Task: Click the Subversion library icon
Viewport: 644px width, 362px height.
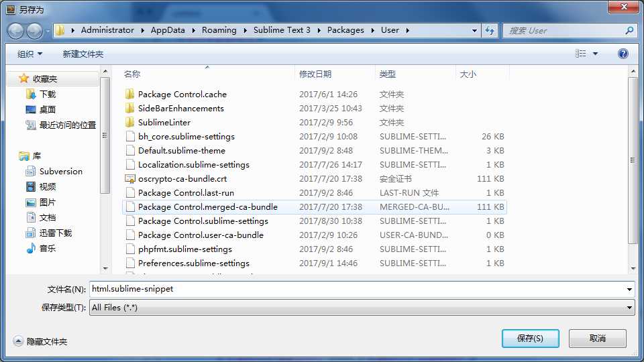Action: click(x=31, y=171)
